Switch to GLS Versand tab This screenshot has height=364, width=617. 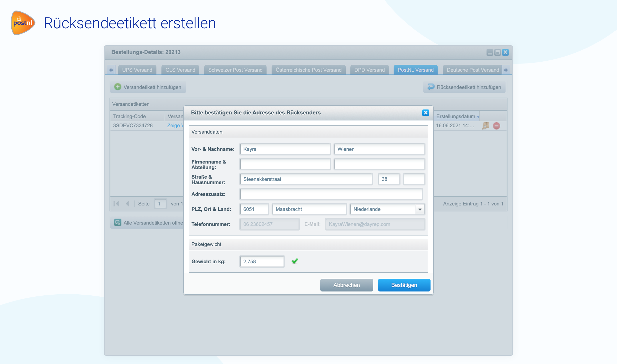coord(180,70)
